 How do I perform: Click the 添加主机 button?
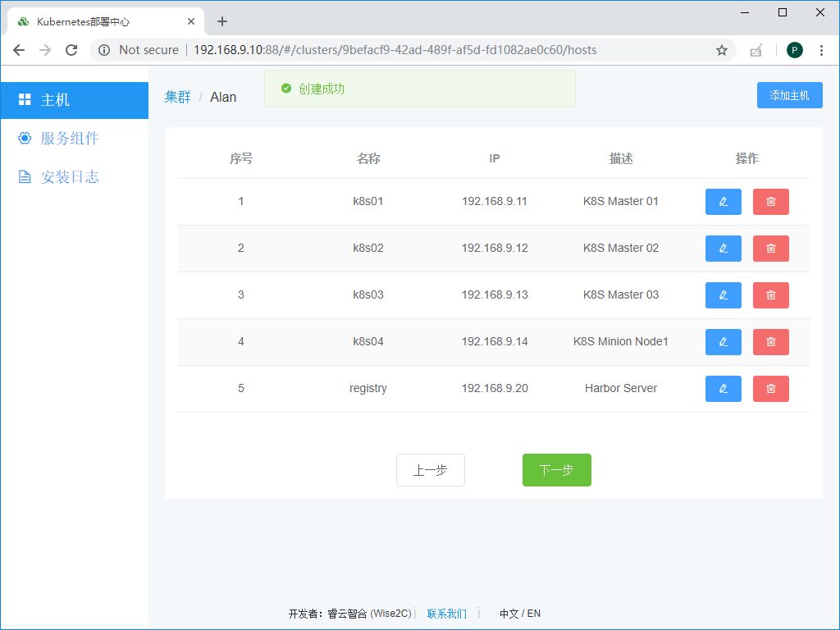pyautogui.click(x=790, y=95)
